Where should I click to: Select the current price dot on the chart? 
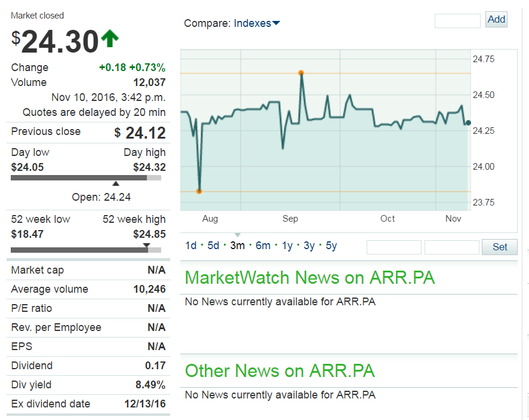point(468,122)
